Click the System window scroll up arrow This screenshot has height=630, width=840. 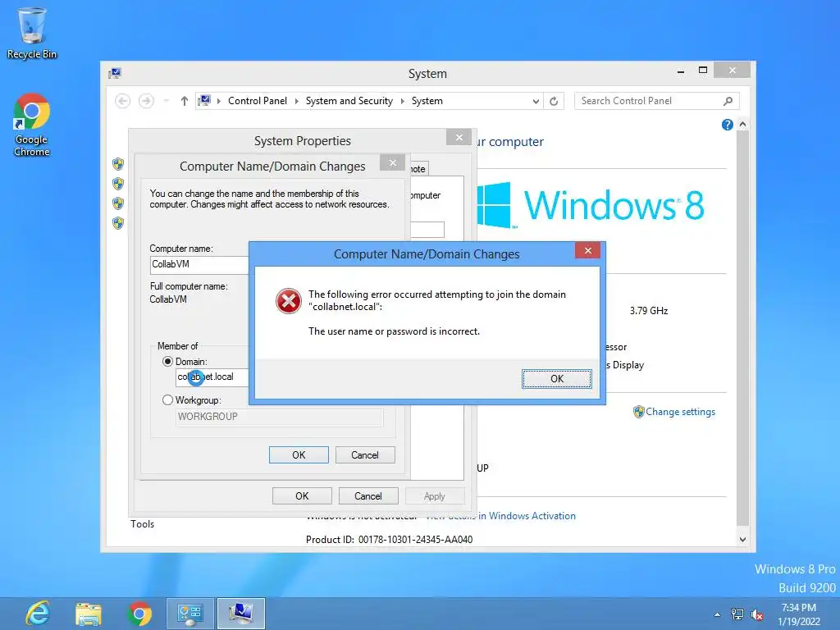click(742, 125)
